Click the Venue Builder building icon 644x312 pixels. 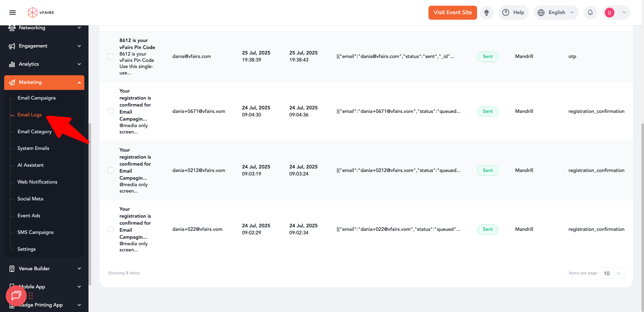(x=12, y=268)
